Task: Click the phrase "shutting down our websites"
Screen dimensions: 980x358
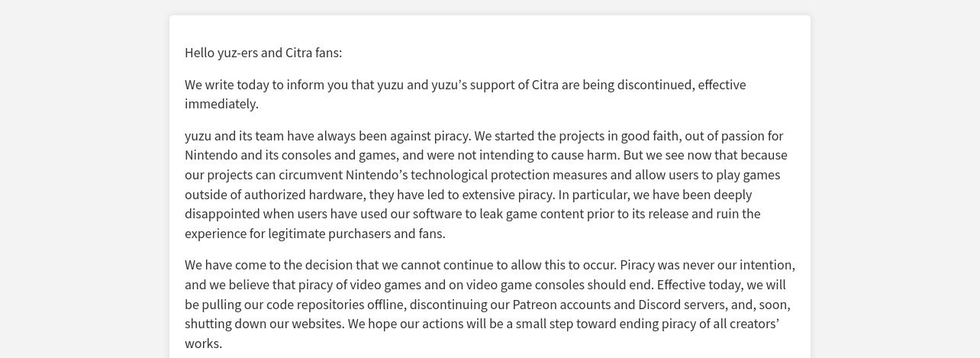Action: (264, 324)
